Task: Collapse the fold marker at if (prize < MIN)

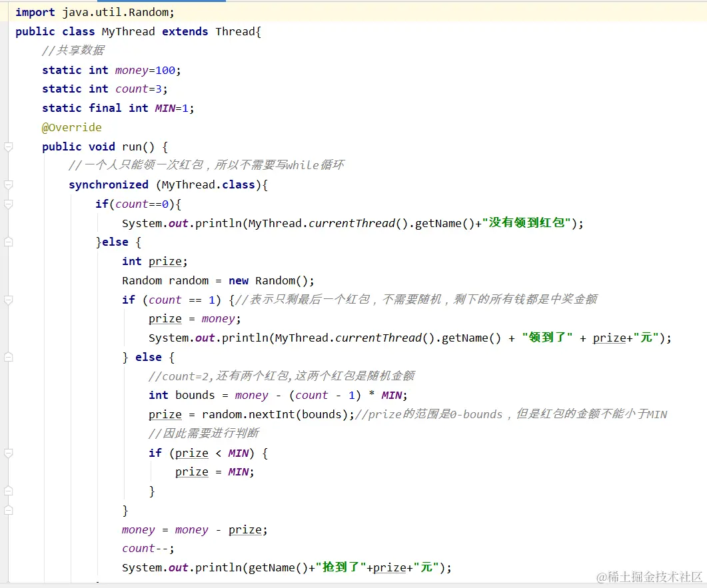Action: click(8, 453)
